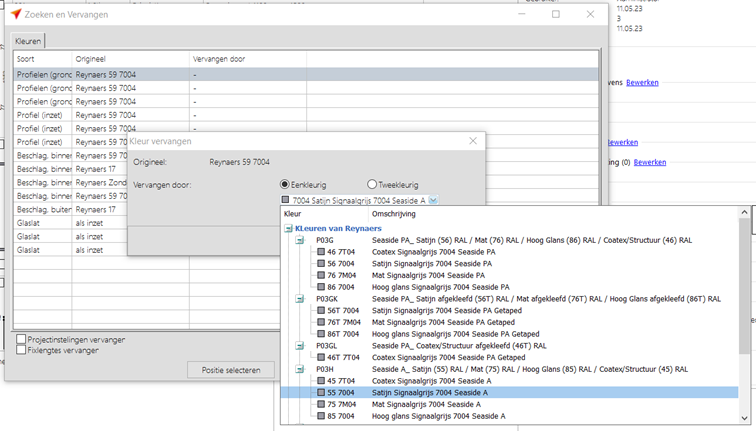The image size is (756, 431).
Task: Click color list scrollbar down arrow
Action: (x=744, y=418)
